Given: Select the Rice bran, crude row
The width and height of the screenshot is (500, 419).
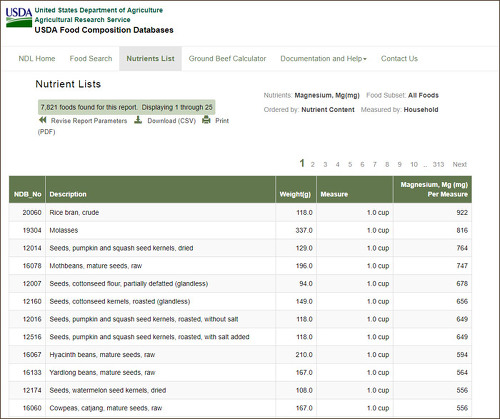Looking at the screenshot, I should click(240, 212).
